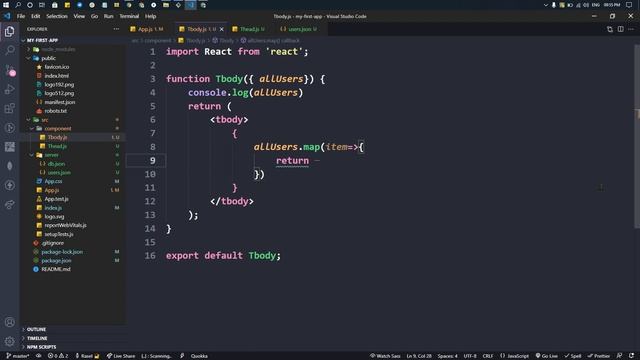This screenshot has width=640, height=360.
Task: Open index.html in explorer
Action: pos(57,76)
